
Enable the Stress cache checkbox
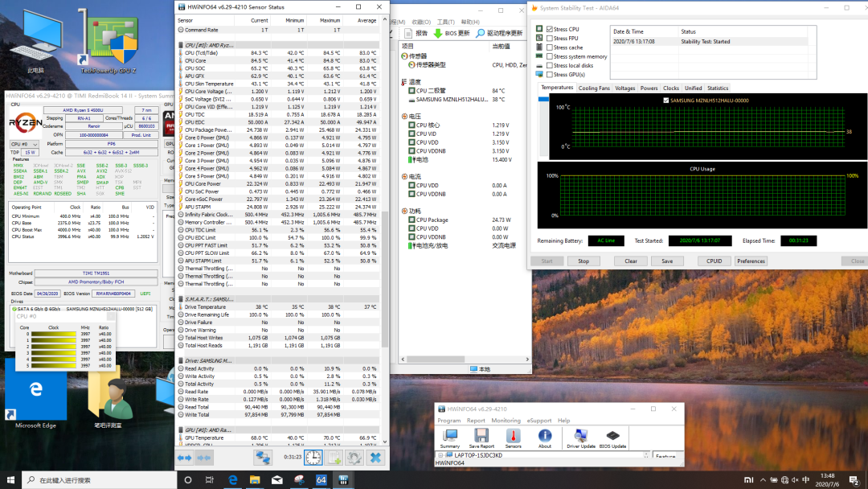(x=550, y=47)
